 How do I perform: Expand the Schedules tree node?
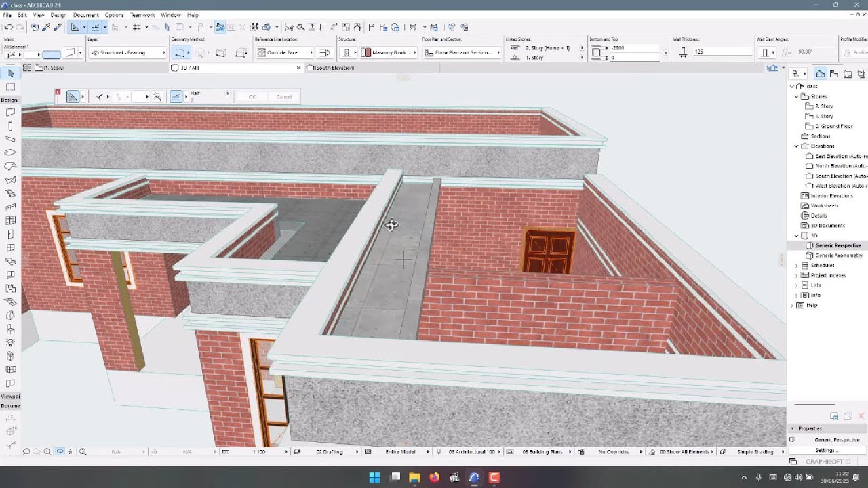[x=797, y=265]
